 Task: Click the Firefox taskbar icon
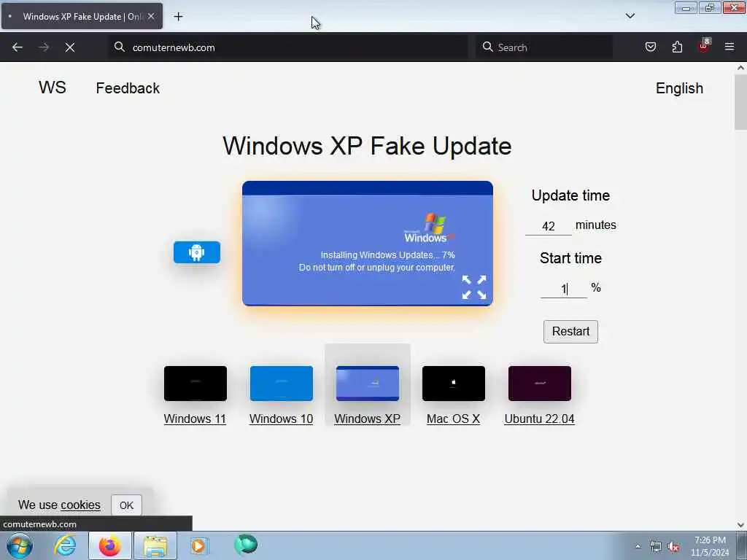coord(109,545)
